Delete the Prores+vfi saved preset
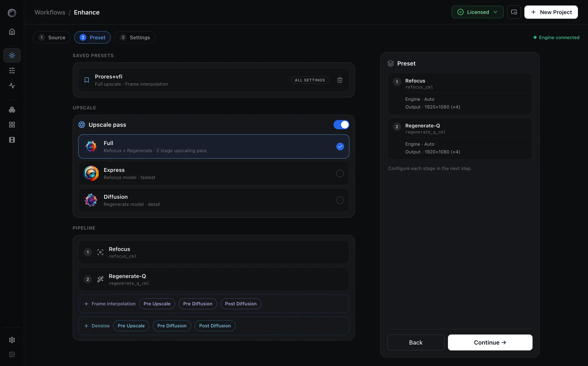 [340, 80]
